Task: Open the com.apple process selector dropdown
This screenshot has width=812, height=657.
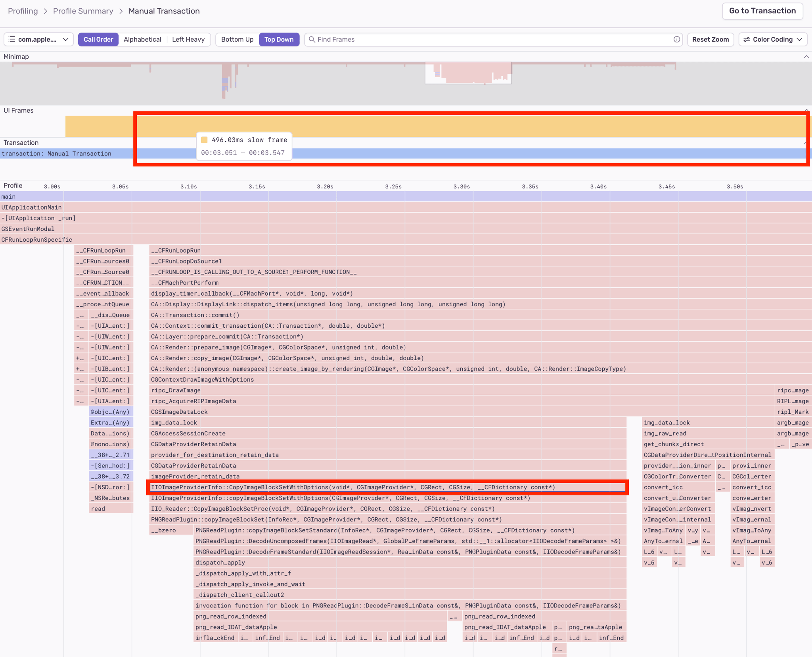Action: pos(38,39)
